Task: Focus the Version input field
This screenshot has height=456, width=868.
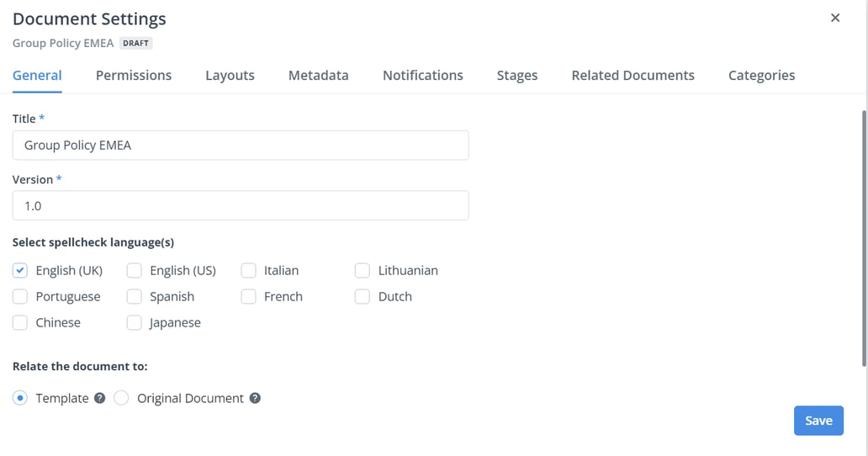Action: pyautogui.click(x=241, y=205)
